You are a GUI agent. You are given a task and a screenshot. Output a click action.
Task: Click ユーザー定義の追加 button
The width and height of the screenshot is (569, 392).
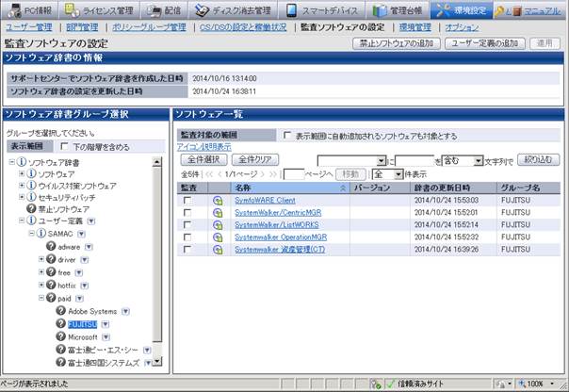coord(485,43)
